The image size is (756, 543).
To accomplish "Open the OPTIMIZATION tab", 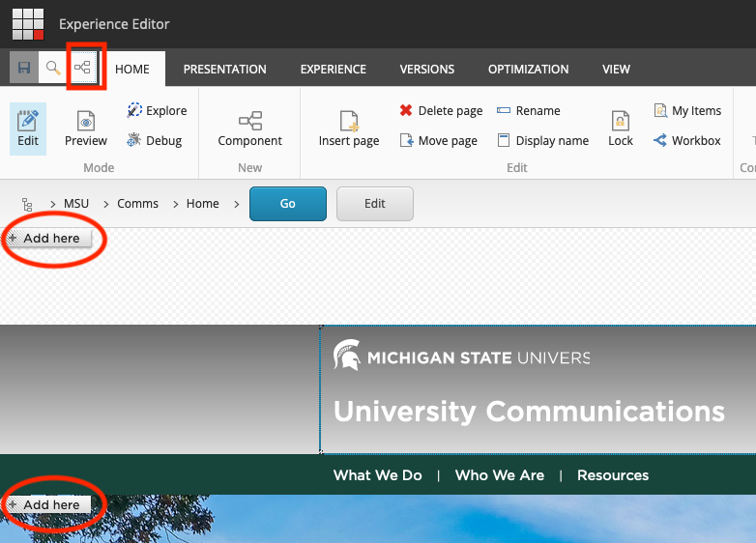I will coord(528,69).
